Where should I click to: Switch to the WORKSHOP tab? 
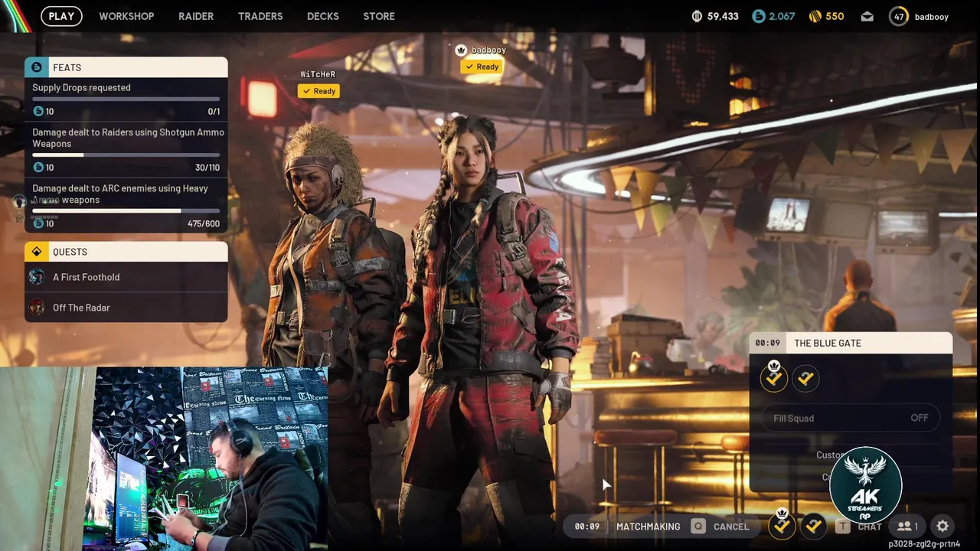126,16
